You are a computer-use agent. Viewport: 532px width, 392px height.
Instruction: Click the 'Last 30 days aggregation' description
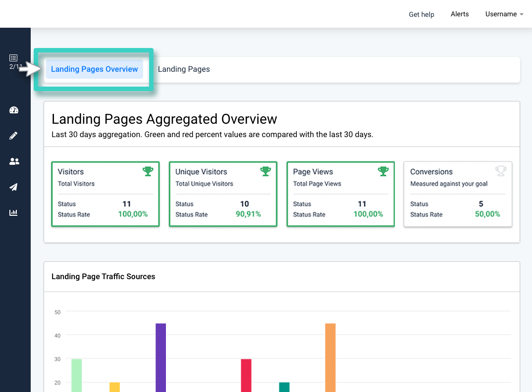[213, 135]
